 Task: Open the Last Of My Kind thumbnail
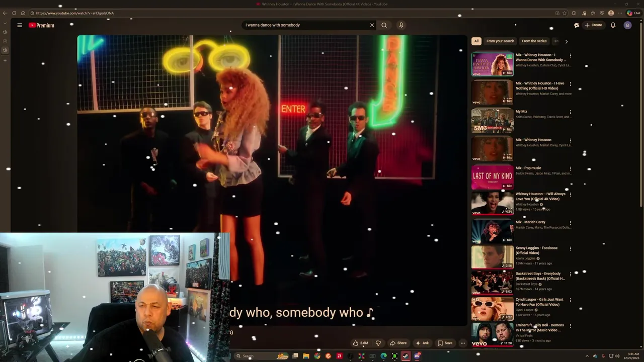[493, 177]
